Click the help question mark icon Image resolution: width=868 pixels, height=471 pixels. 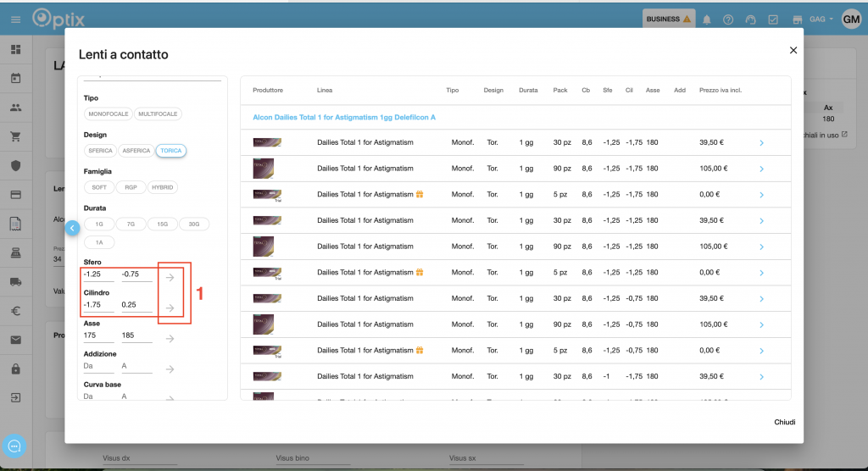tap(728, 19)
